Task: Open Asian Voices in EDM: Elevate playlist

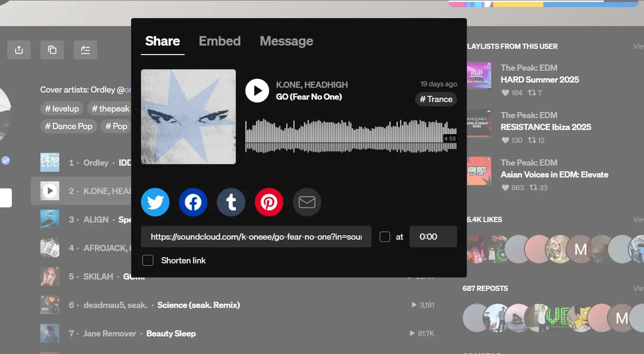Action: click(555, 175)
